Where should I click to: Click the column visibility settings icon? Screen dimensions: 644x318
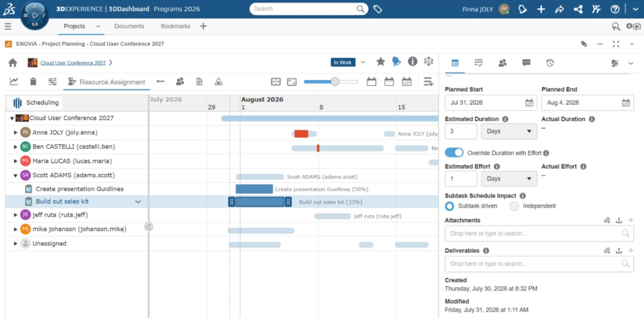click(428, 82)
